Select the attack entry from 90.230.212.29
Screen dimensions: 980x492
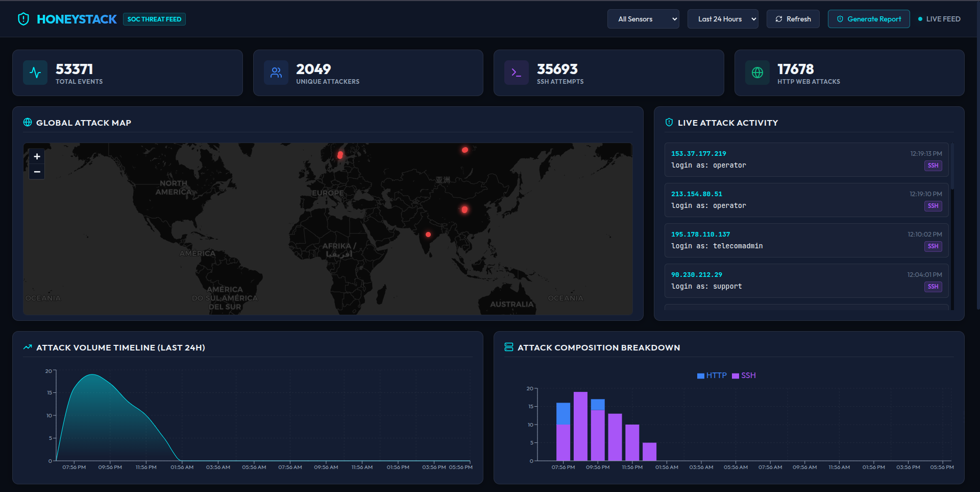pyautogui.click(x=806, y=280)
